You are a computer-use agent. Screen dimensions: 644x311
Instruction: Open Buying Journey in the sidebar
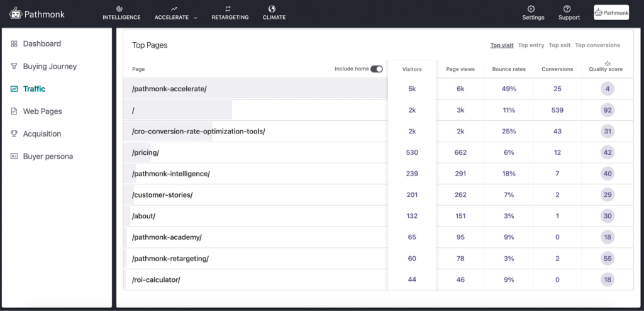50,66
